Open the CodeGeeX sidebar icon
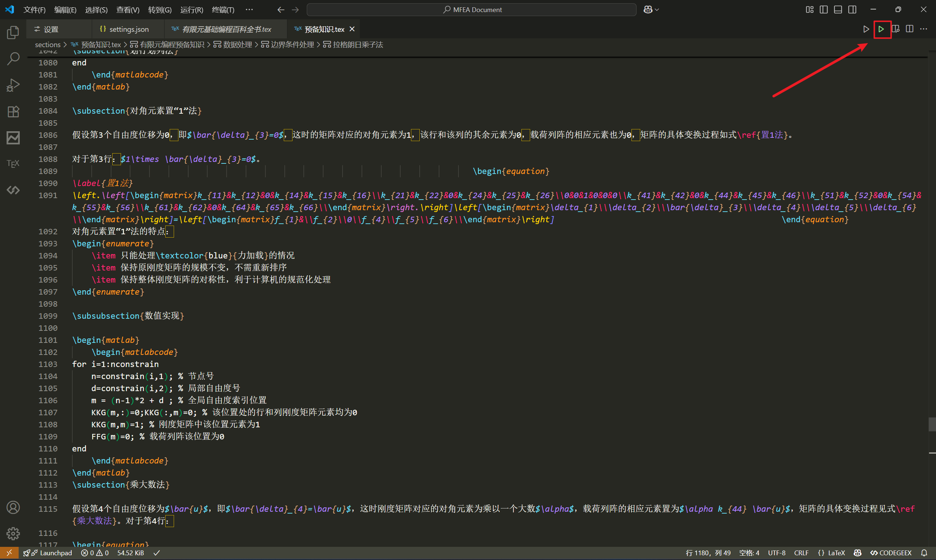The width and height of the screenshot is (936, 560). pos(13,190)
